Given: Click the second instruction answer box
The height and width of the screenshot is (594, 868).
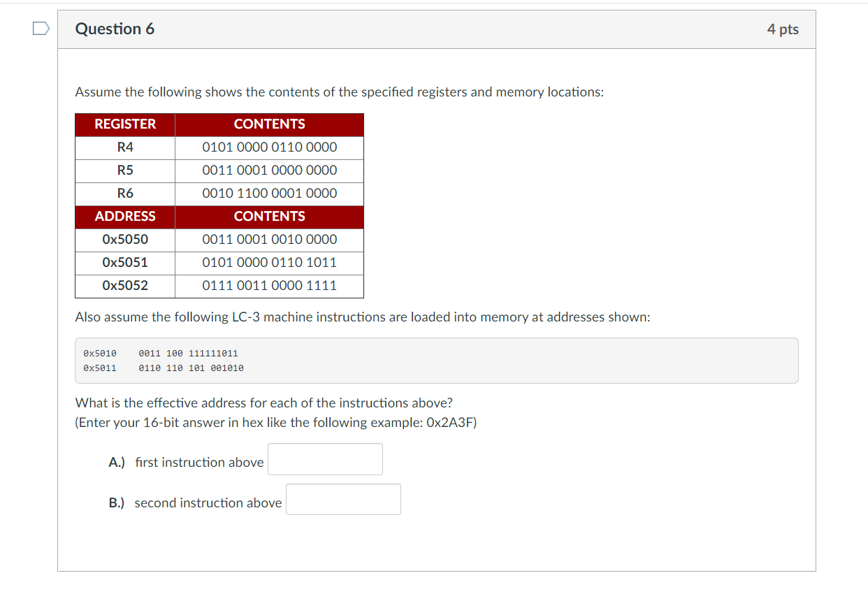Looking at the screenshot, I should pyautogui.click(x=343, y=500).
